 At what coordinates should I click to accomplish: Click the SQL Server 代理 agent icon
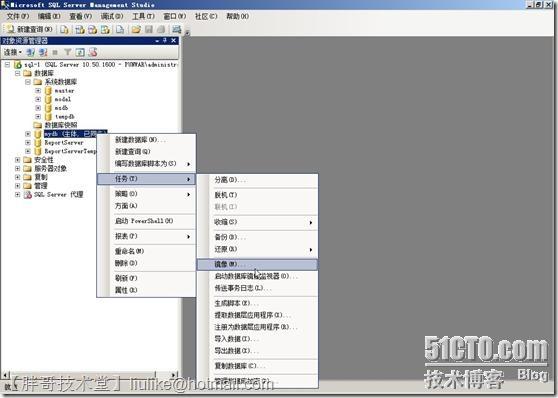27,194
